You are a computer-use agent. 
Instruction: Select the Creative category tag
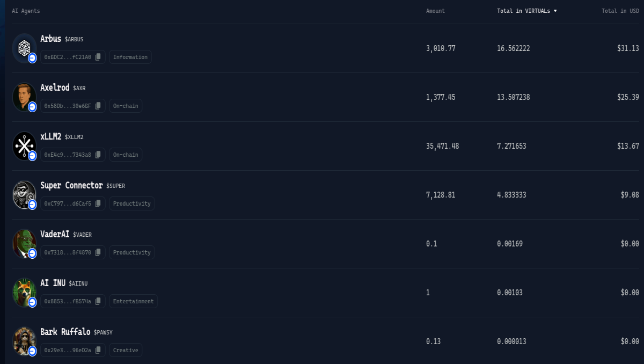(126, 350)
